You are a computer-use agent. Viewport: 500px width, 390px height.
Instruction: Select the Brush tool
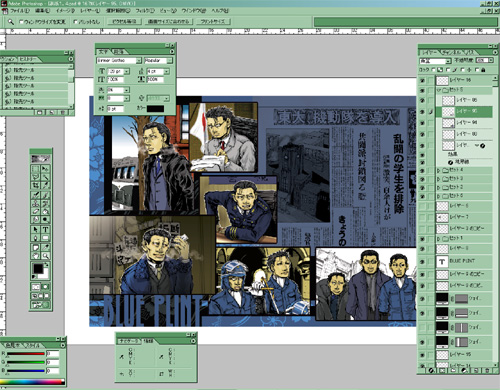[x=45, y=195]
